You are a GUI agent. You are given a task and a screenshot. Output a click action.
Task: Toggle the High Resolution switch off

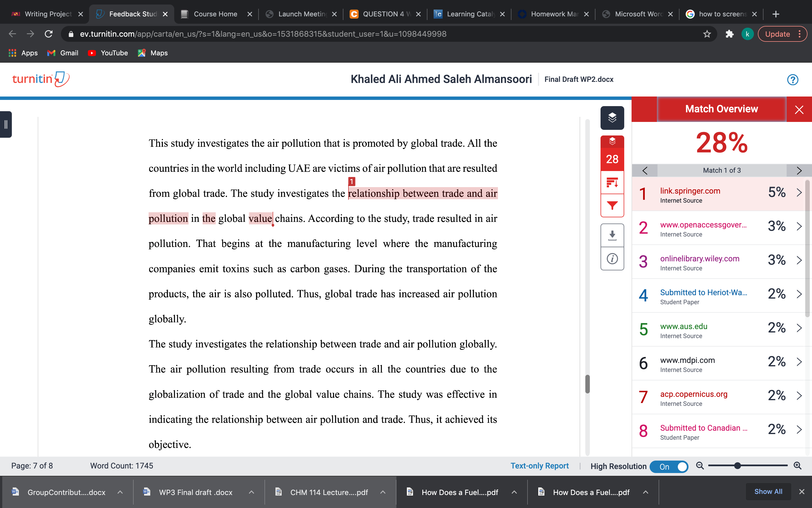pyautogui.click(x=669, y=466)
